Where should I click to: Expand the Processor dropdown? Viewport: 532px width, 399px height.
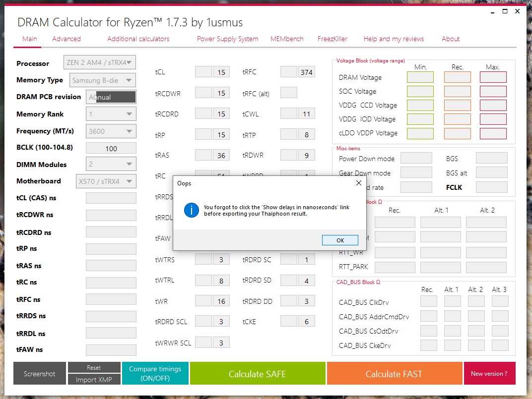pyautogui.click(x=100, y=62)
